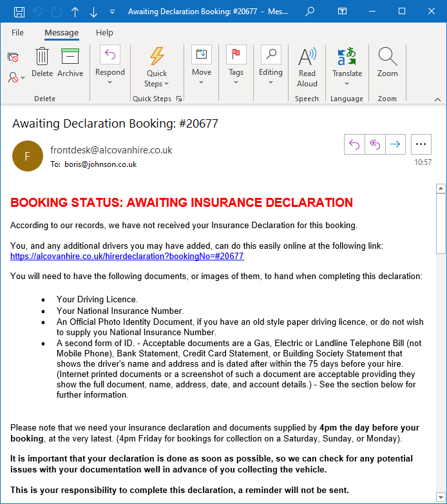This screenshot has width=447, height=504.
Task: Open the File tab
Action: point(17,33)
